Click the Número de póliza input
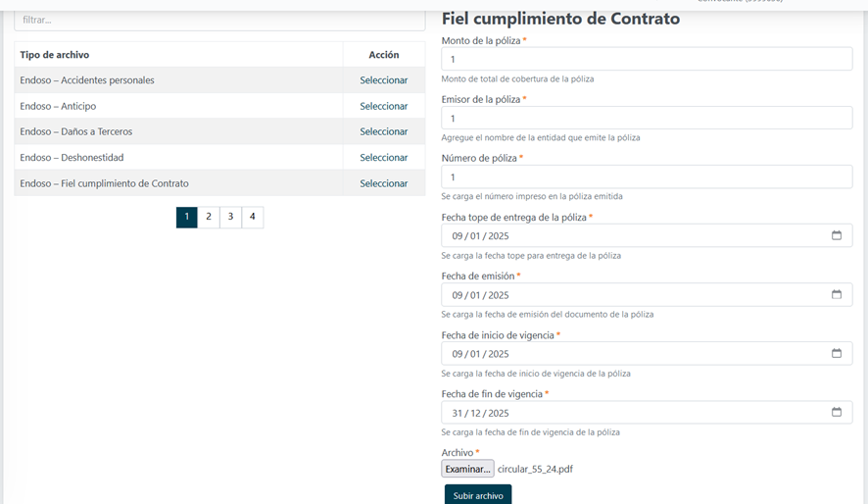The height and width of the screenshot is (504, 868). (x=646, y=177)
